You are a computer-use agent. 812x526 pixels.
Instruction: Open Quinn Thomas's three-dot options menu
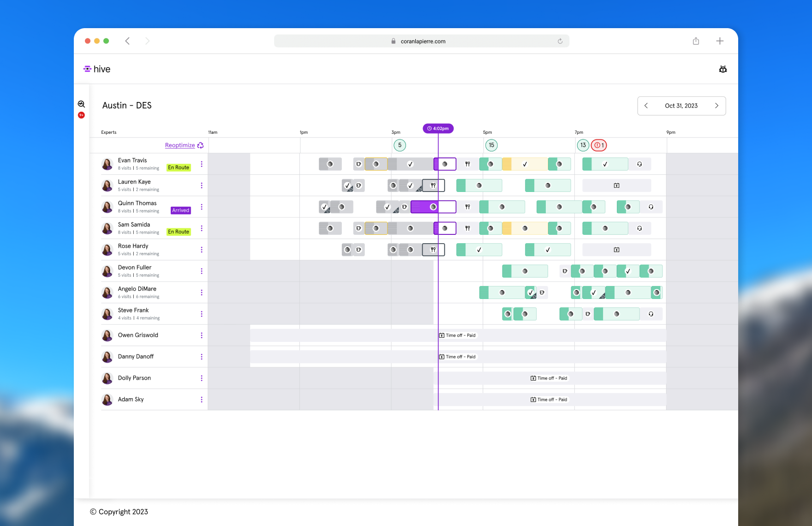click(202, 207)
